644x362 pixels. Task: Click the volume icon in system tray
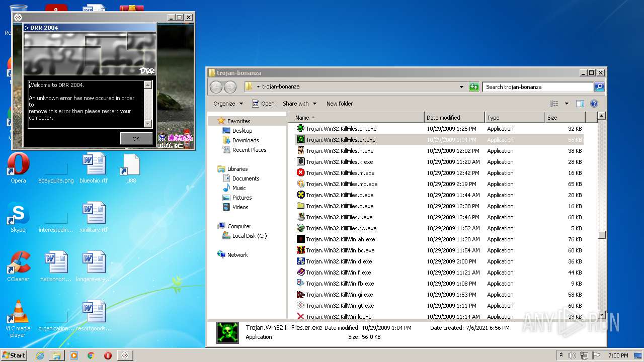573,355
